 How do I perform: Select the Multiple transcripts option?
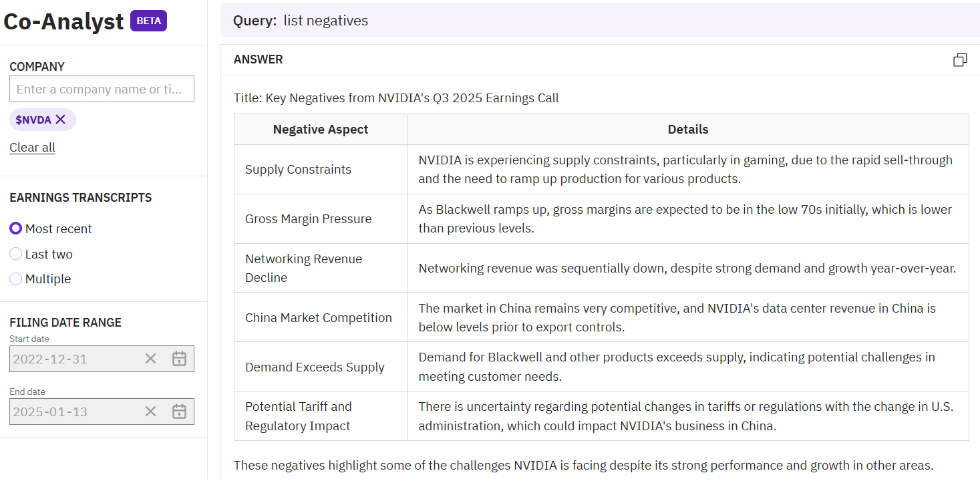coord(16,279)
